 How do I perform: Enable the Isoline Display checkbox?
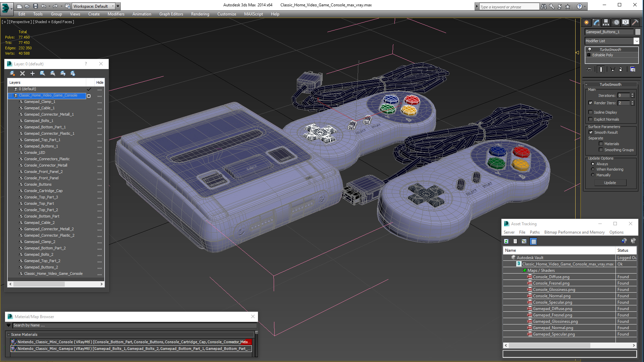tap(590, 112)
